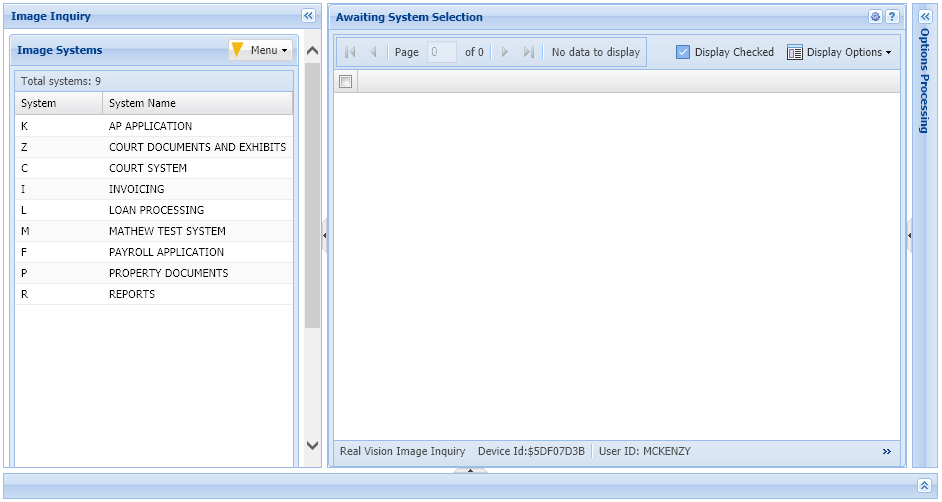Image resolution: width=942 pixels, height=502 pixels.
Task: Click the page number input field
Action: [442, 52]
